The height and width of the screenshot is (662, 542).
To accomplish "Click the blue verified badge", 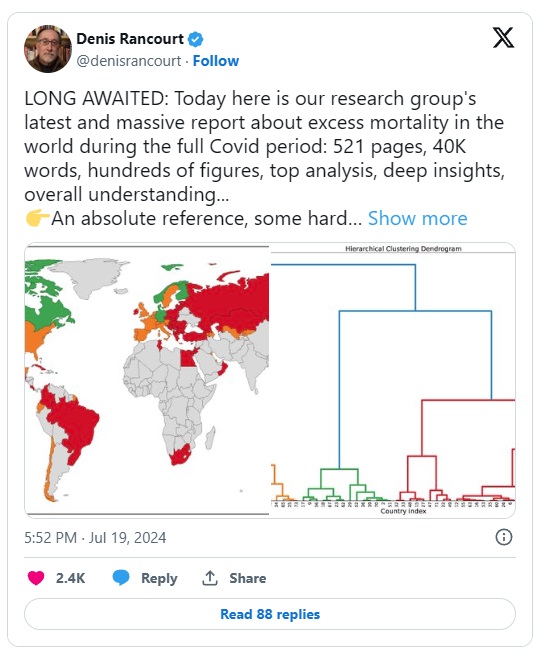I will coord(195,39).
